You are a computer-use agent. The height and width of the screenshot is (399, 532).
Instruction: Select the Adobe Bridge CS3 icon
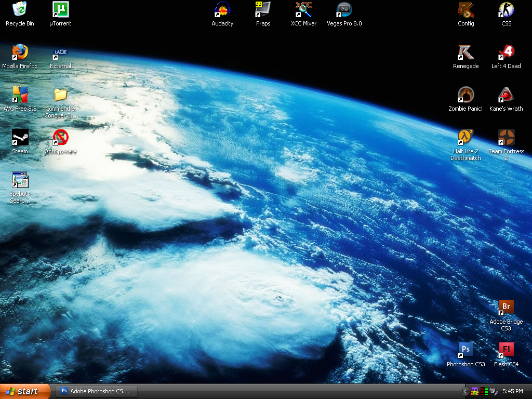(x=506, y=308)
